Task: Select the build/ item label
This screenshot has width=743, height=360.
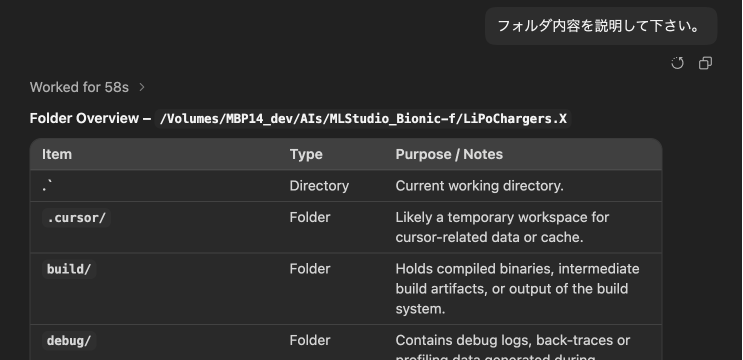Action: [x=69, y=269]
